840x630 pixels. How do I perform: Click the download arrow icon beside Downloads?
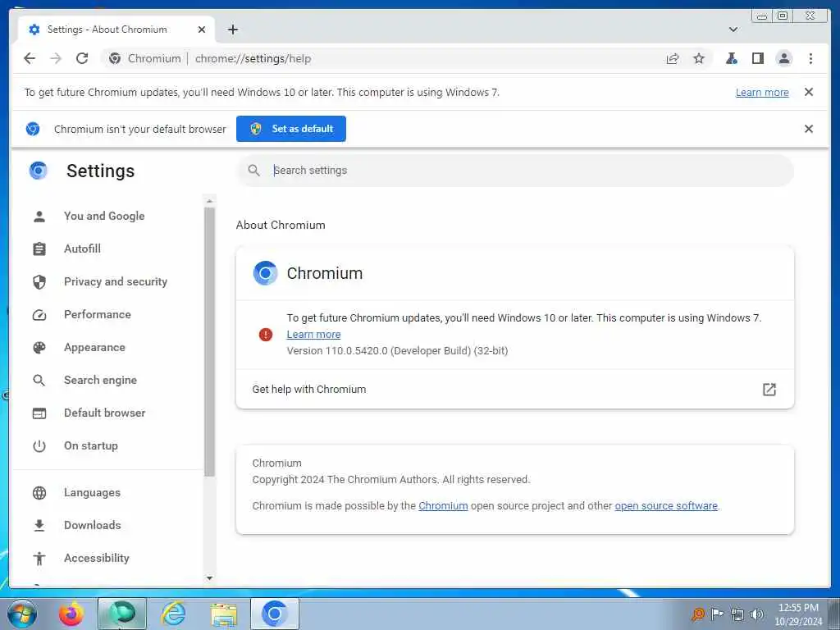click(x=39, y=526)
